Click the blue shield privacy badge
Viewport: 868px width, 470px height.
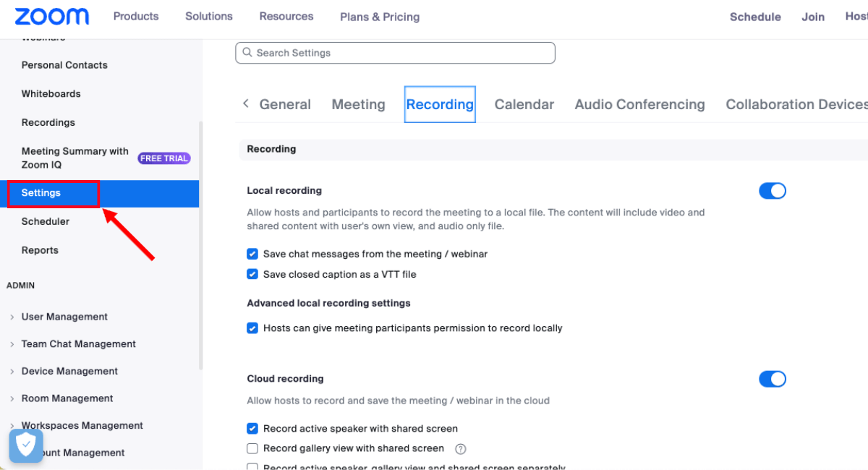tap(26, 445)
